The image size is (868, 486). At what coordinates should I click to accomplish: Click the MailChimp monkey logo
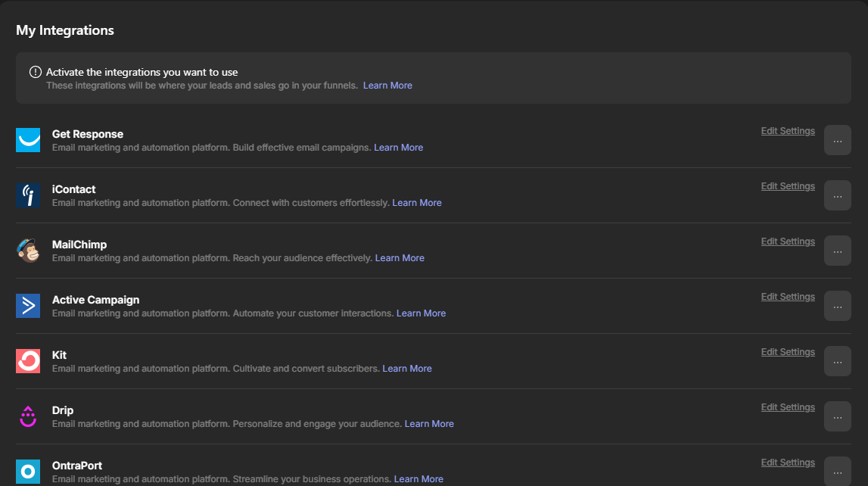tap(28, 251)
